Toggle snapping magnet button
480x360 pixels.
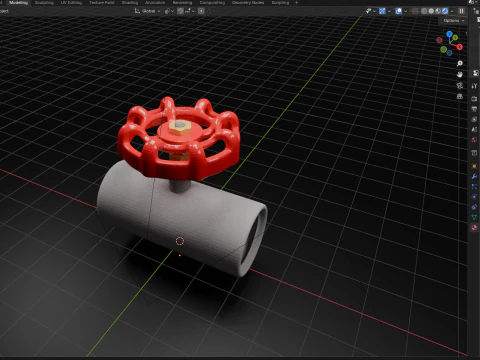pos(180,11)
